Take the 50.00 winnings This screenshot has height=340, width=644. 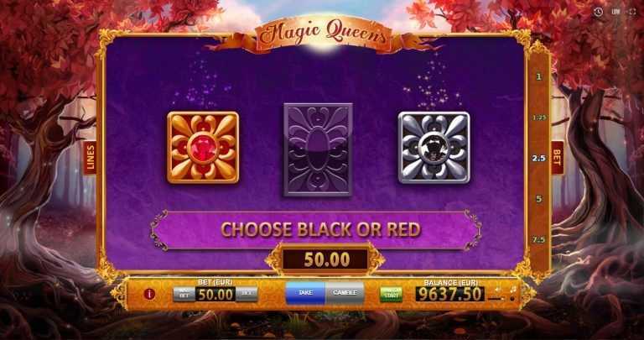pos(305,293)
